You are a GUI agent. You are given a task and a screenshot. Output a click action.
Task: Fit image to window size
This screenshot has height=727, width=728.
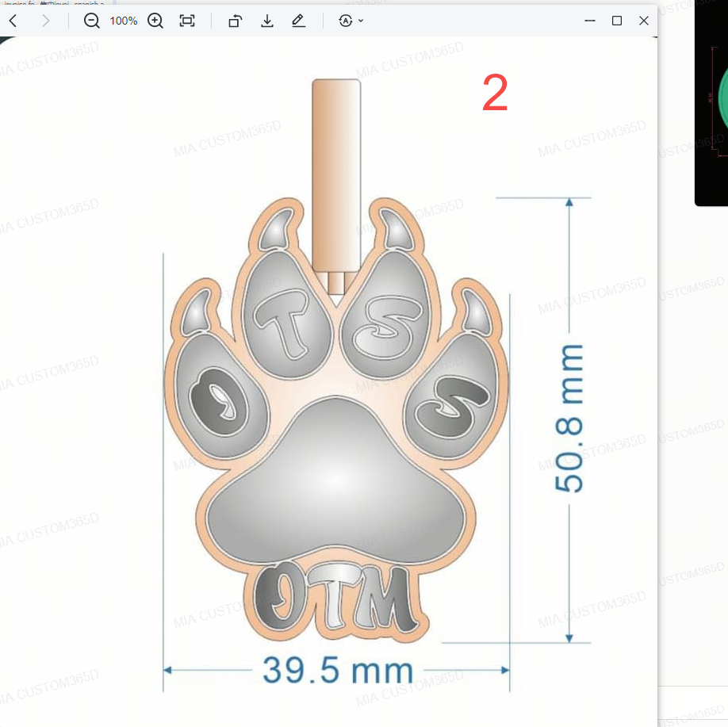coord(187,21)
